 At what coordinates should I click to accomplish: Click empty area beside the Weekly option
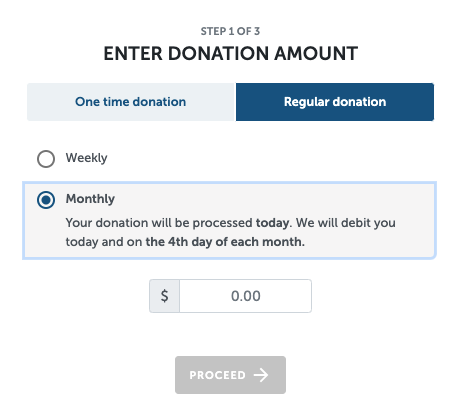click(267, 159)
